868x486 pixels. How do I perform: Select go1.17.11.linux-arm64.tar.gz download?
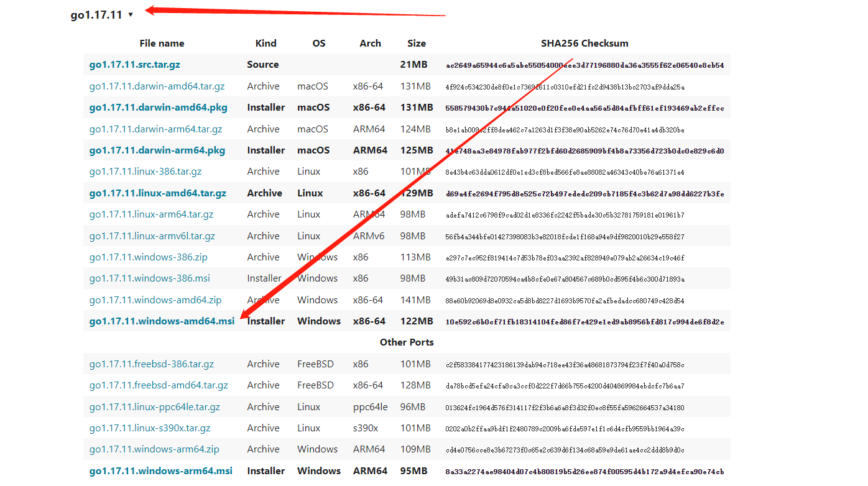[x=151, y=214]
